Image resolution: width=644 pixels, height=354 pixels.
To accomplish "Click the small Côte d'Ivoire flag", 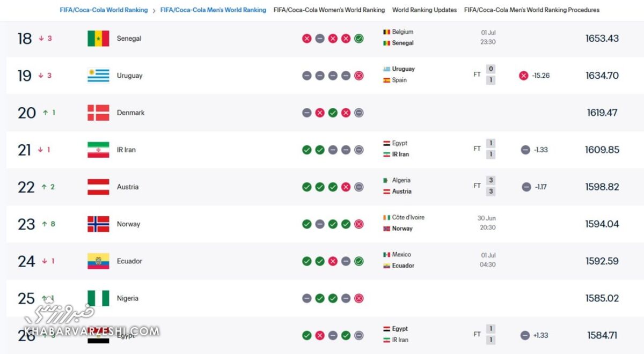I will coord(386,218).
